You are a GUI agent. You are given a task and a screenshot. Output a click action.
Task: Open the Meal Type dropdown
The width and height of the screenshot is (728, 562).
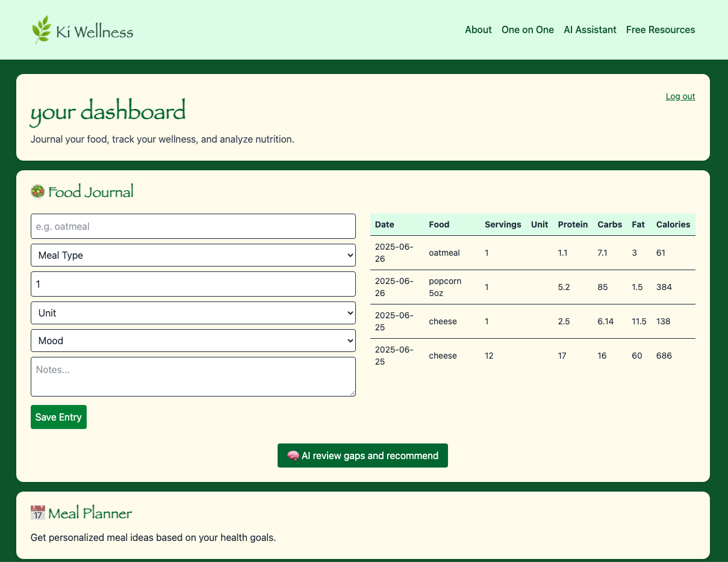pos(193,255)
